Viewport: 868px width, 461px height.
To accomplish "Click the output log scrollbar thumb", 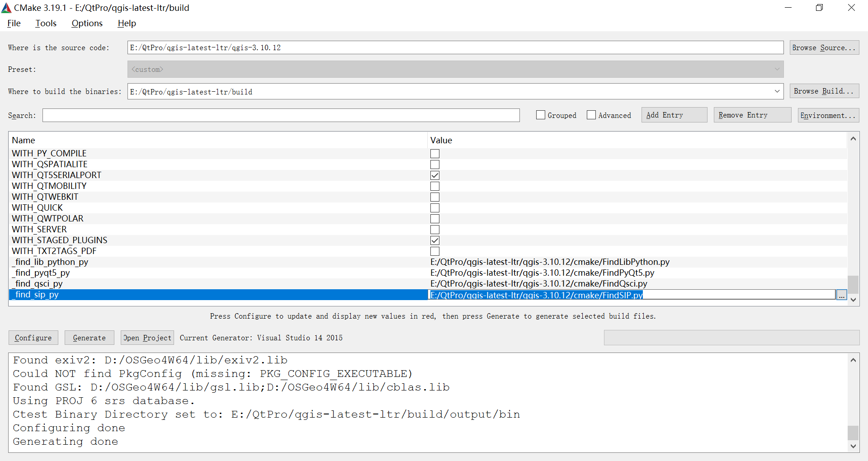I will click(x=853, y=433).
